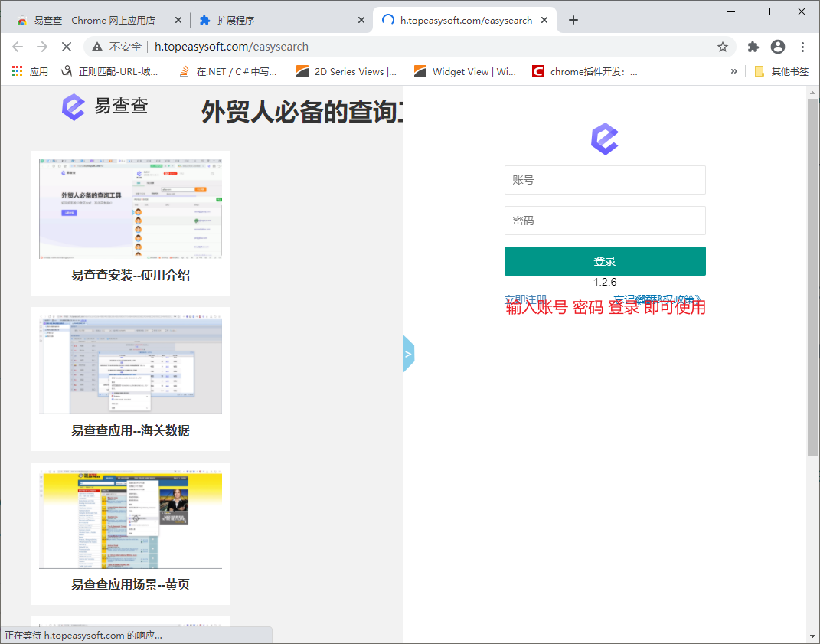The image size is (820, 644).
Task: Click the browser forward arrow
Action: (x=42, y=47)
